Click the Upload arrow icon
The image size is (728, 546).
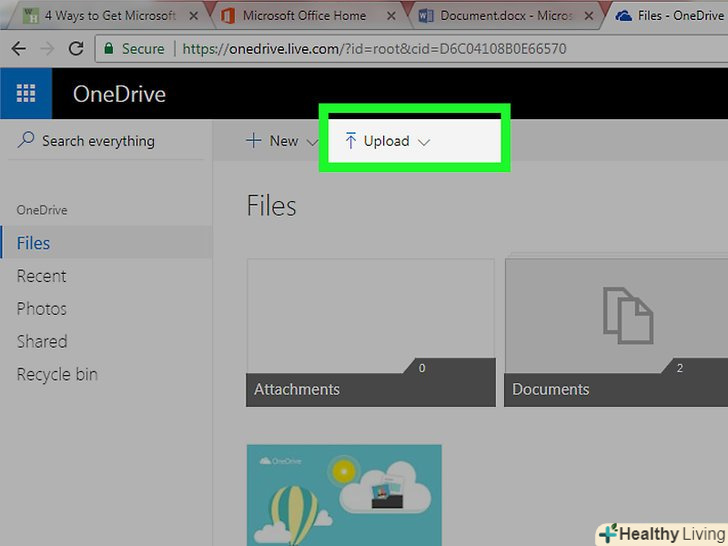point(350,141)
